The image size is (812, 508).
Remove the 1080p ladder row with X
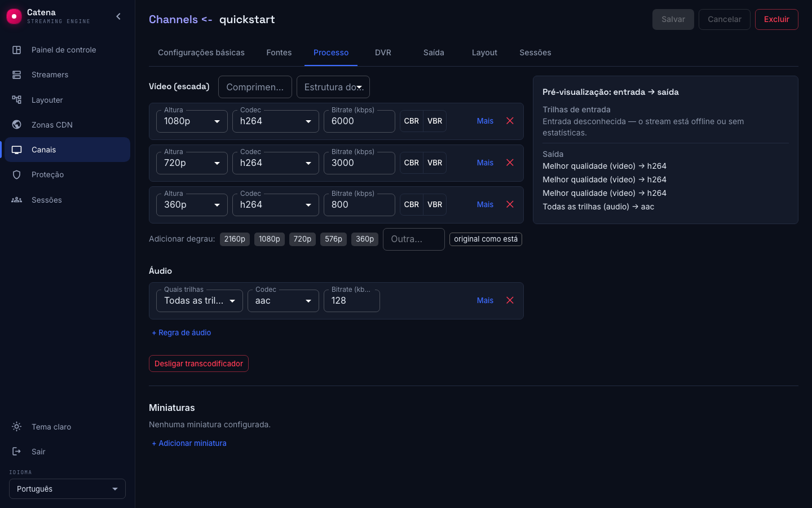(x=510, y=121)
